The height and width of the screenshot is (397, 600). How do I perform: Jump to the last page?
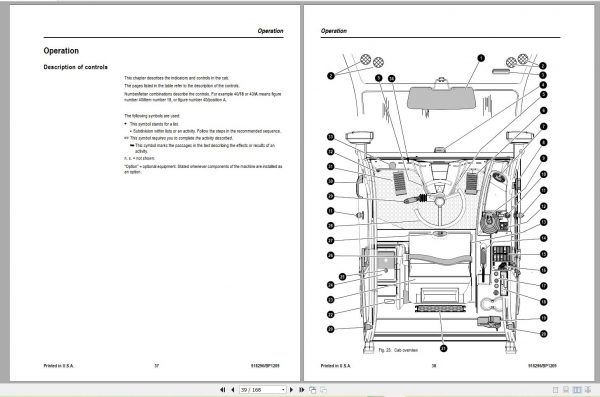302,390
